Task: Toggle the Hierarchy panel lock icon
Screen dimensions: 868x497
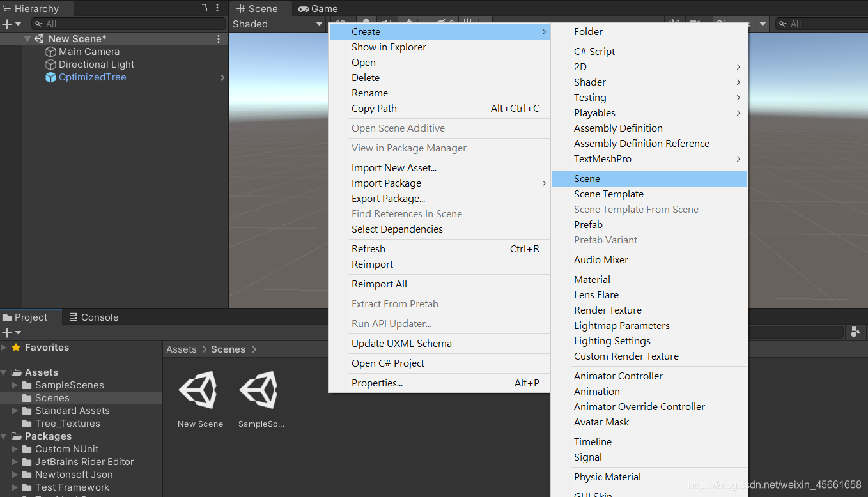Action: point(204,8)
